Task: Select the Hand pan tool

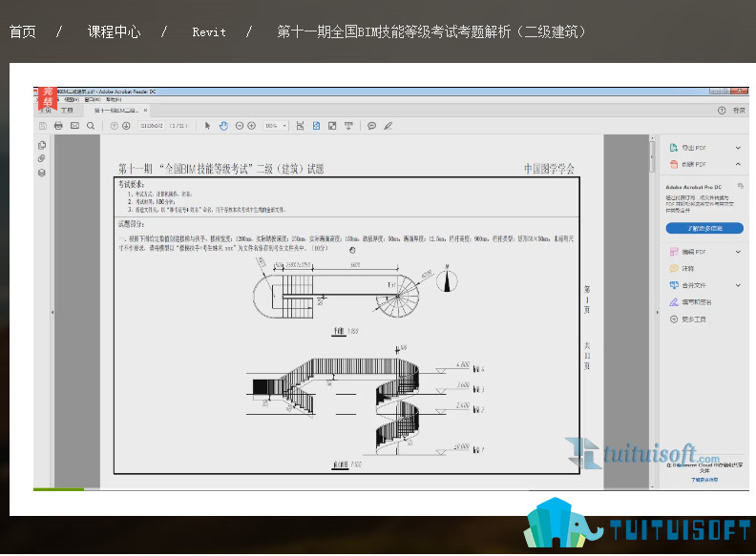Action: pos(223,126)
